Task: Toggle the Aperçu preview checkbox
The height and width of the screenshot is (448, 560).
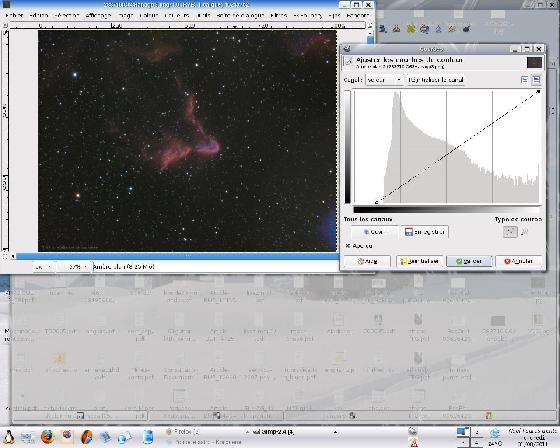Action: [348, 246]
